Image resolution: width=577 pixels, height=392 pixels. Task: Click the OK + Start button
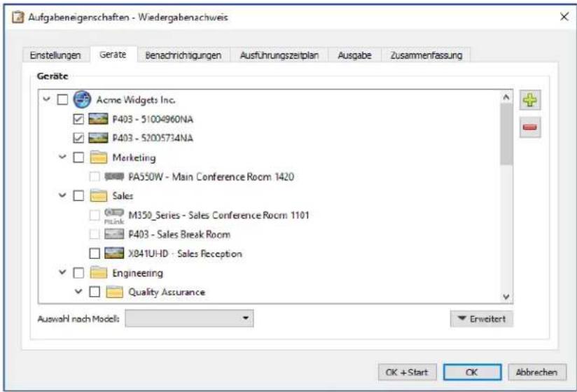(x=407, y=372)
